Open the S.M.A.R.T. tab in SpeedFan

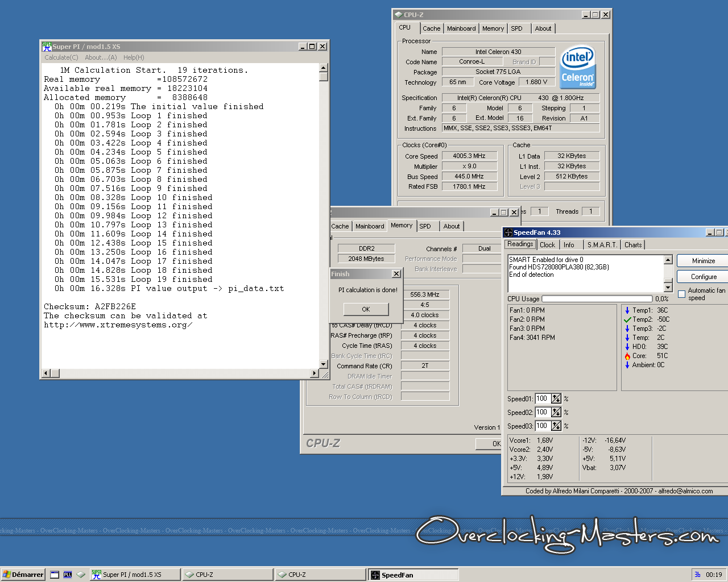click(602, 245)
